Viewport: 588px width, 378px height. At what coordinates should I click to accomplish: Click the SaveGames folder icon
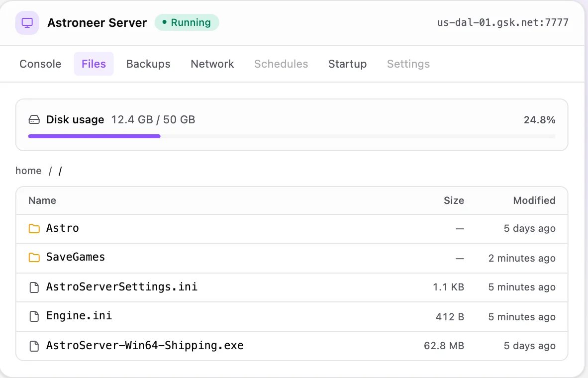[34, 257]
